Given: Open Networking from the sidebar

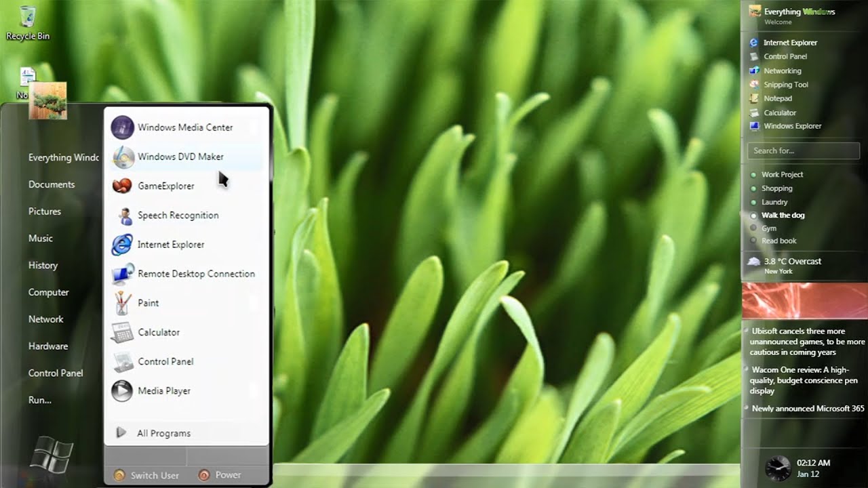Looking at the screenshot, I should pyautogui.click(x=775, y=70).
